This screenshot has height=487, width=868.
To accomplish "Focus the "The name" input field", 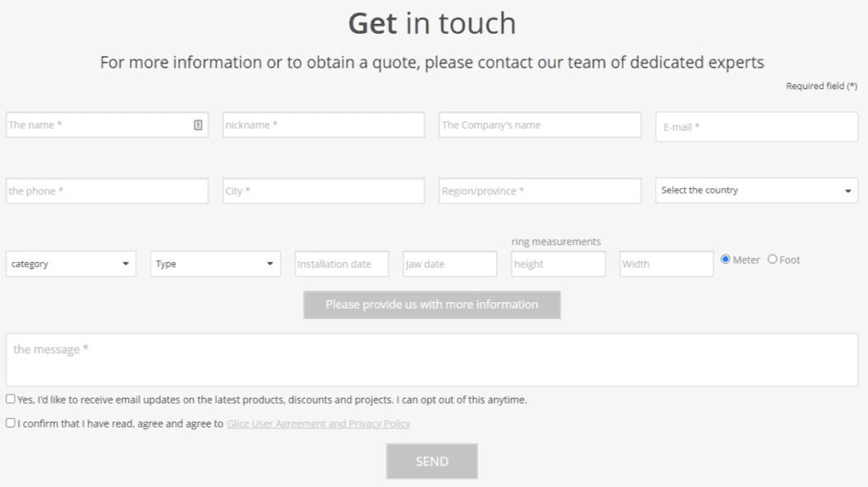I will coord(107,126).
